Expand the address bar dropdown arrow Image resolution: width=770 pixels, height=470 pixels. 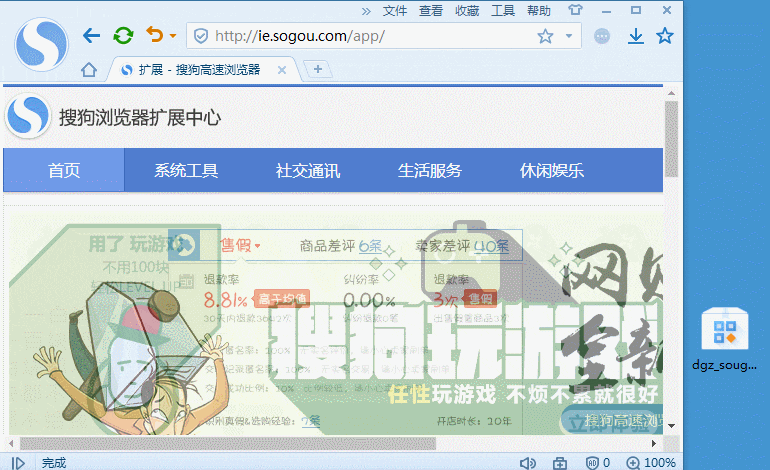(x=569, y=36)
